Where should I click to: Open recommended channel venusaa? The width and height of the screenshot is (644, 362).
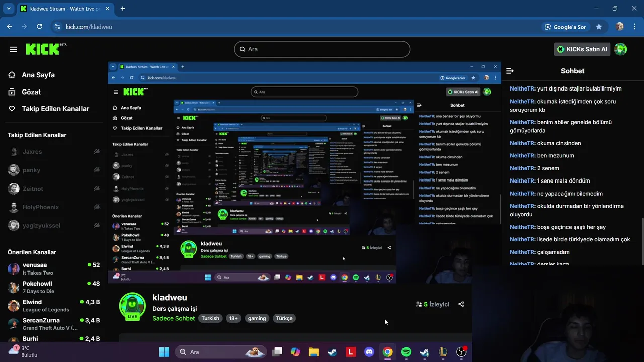coord(53,268)
